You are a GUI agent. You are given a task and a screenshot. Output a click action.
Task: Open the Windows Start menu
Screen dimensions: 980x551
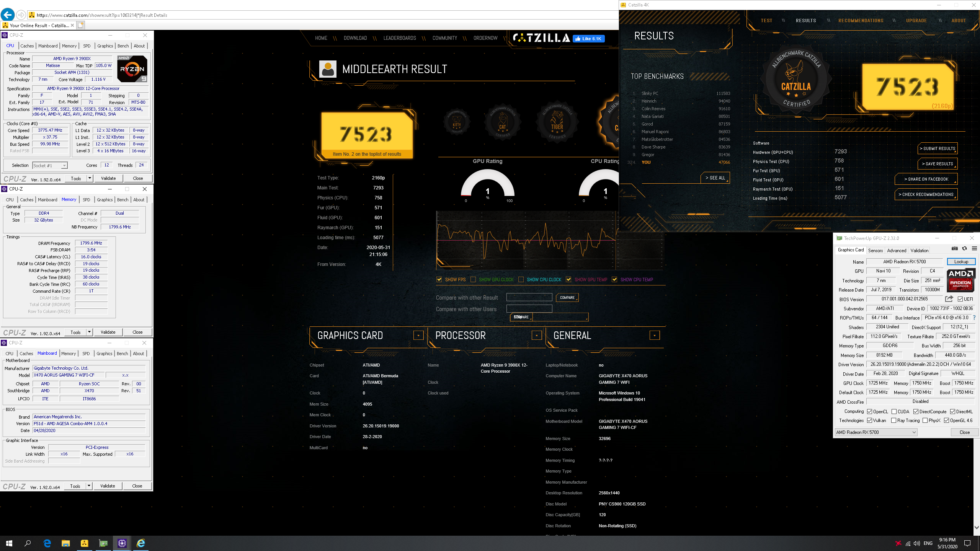[x=9, y=543]
